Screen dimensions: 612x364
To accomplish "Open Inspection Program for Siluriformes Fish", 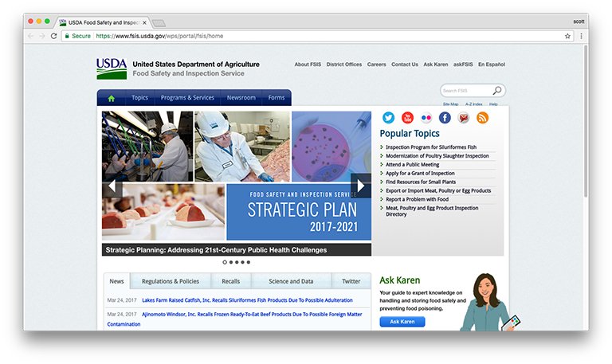I will tap(431, 147).
